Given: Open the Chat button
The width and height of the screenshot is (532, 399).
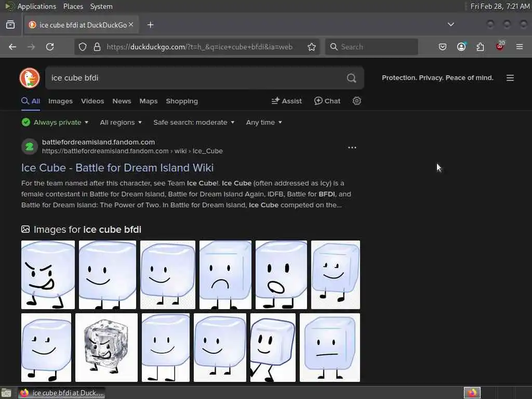Looking at the screenshot, I should point(327,101).
